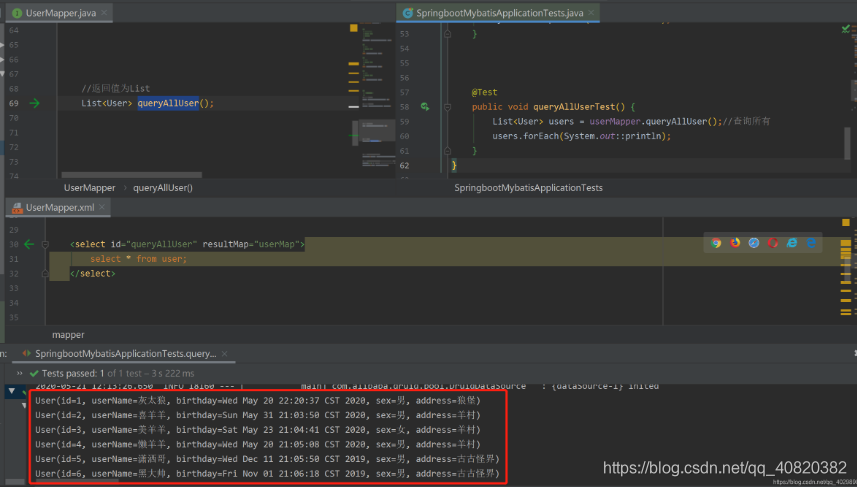Click vertical scrollbar in Tests editor
The width and height of the screenshot is (857, 487).
[847, 143]
